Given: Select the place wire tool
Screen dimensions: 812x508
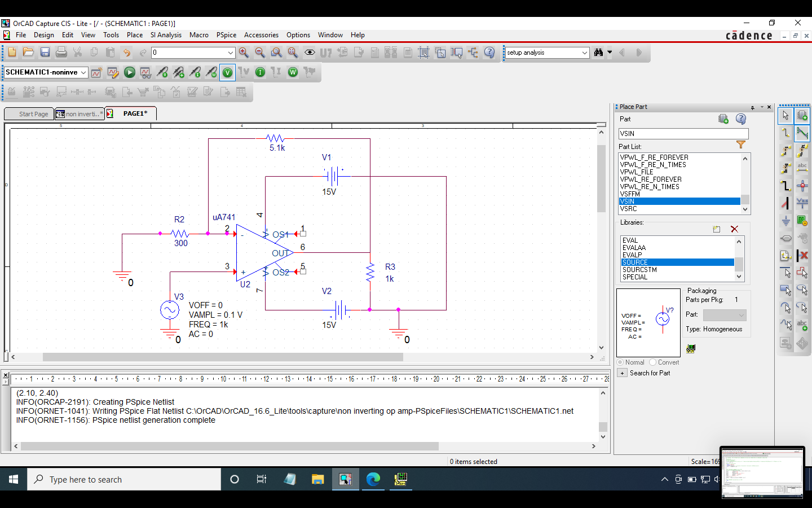Looking at the screenshot, I should (785, 133).
